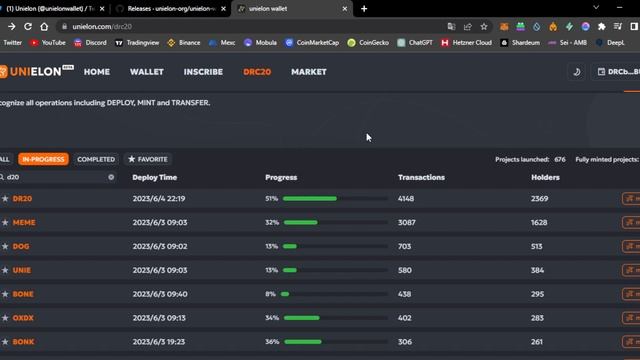Close the Releases GitHub tab

[x=223, y=9]
